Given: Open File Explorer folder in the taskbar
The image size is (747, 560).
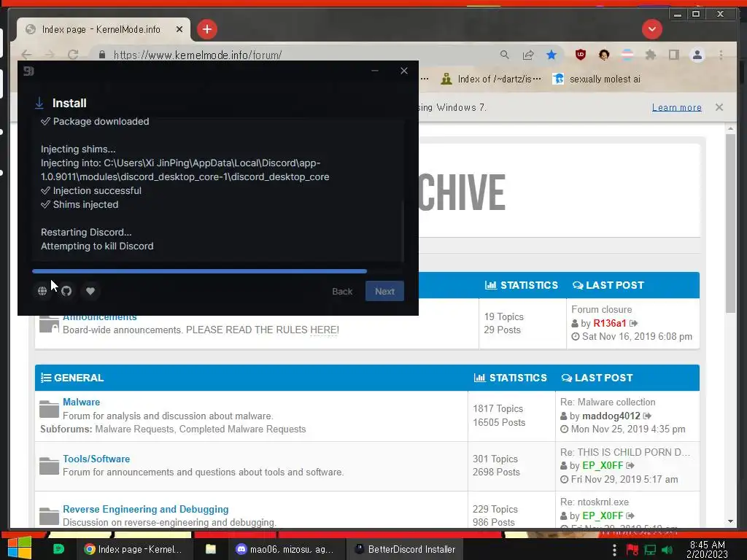Looking at the screenshot, I should coord(211,549).
